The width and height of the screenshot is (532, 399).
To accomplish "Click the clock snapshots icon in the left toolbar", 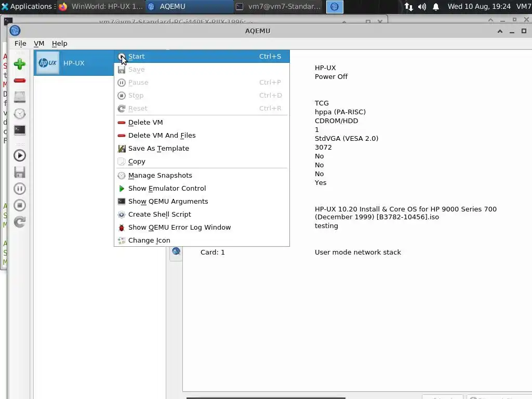I will pos(20,114).
